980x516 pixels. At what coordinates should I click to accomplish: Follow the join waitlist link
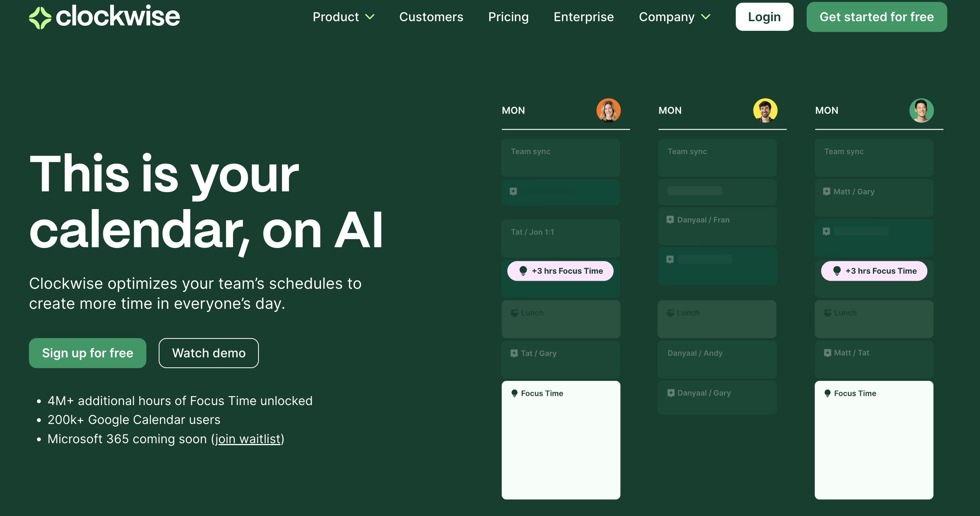click(x=248, y=439)
